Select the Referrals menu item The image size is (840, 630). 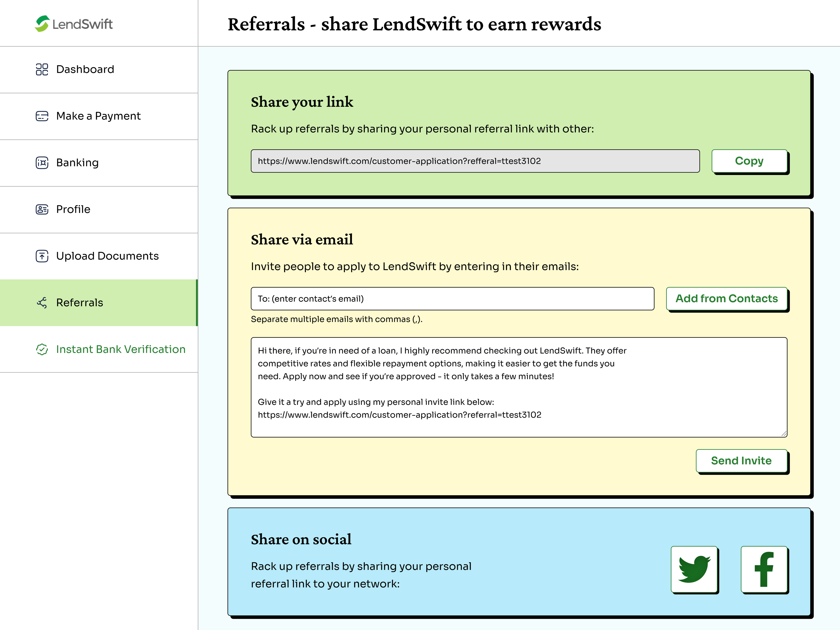(x=99, y=303)
